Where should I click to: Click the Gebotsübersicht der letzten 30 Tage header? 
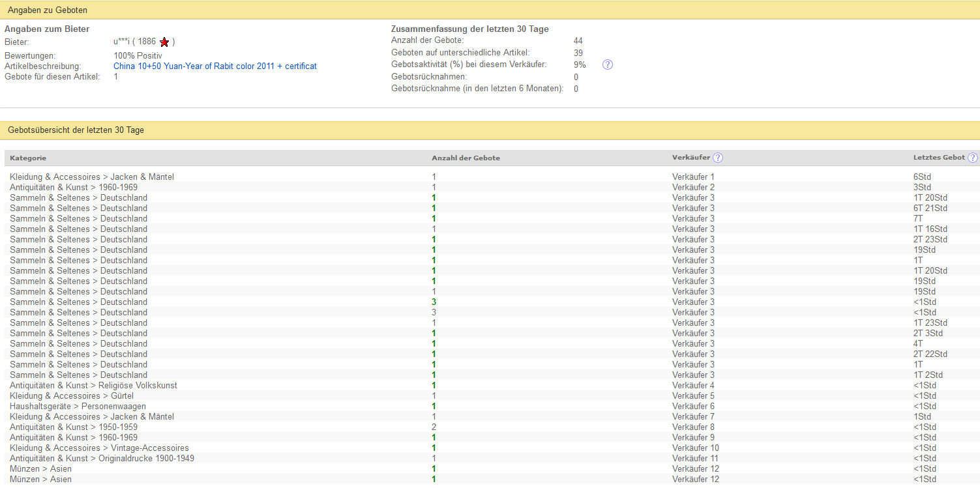click(x=76, y=130)
